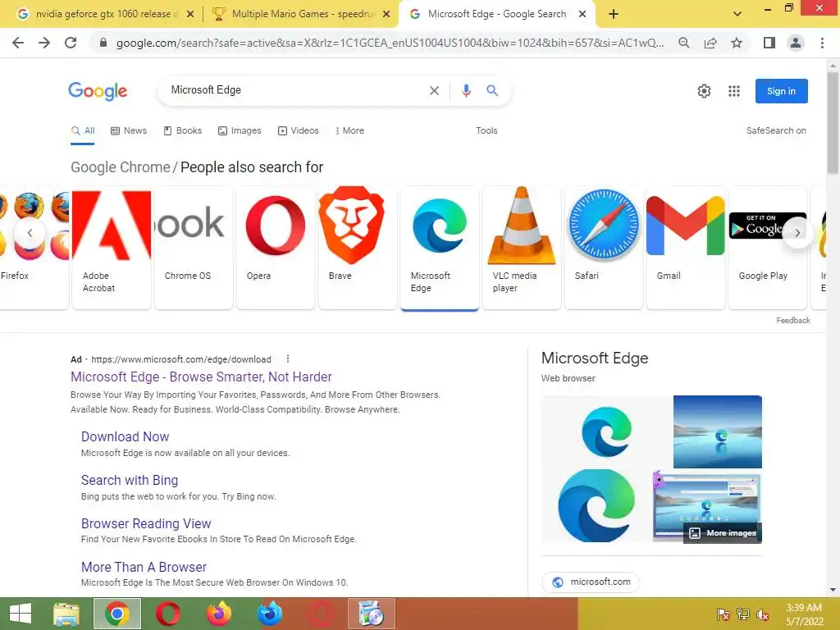Select the Gmail carousel card
This screenshot has height=630, width=840.
(685, 248)
